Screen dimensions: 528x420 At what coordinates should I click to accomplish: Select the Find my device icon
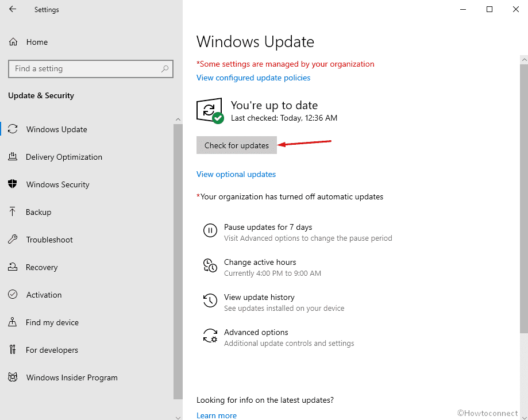[x=13, y=322]
